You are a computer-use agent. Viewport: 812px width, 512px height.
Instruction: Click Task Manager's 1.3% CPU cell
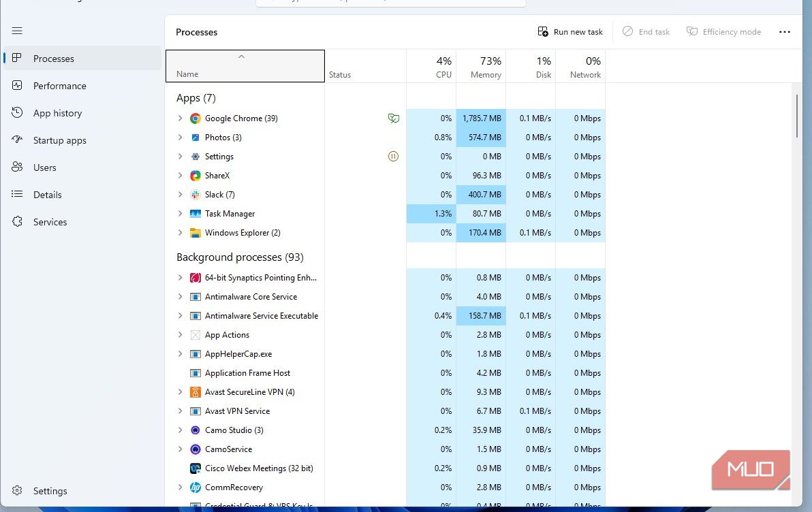pos(431,213)
